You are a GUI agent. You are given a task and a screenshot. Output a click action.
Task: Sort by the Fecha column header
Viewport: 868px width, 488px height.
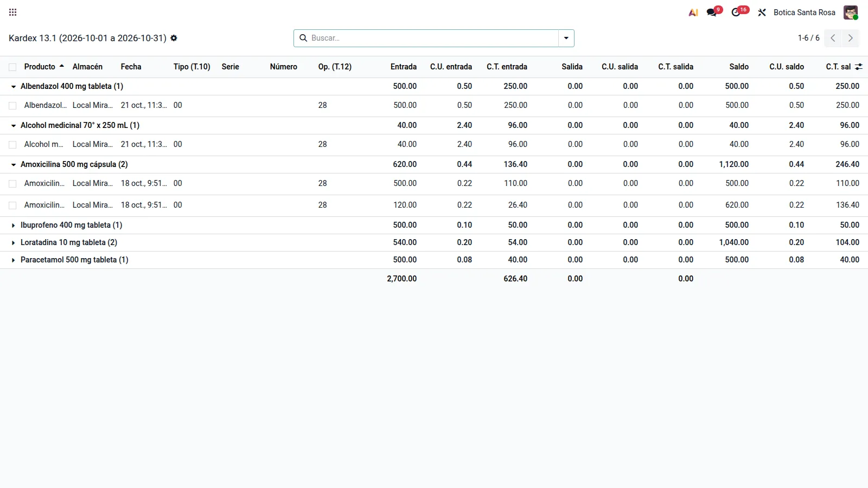pos(131,67)
